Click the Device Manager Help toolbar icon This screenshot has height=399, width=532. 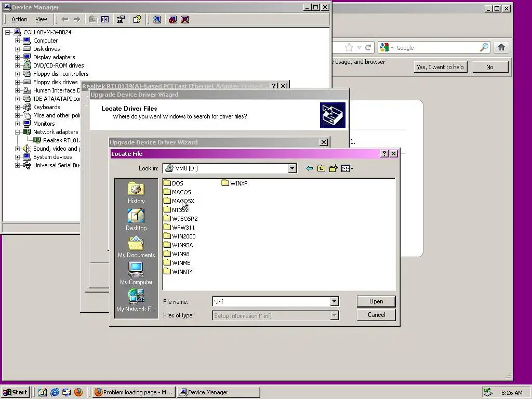click(137, 19)
